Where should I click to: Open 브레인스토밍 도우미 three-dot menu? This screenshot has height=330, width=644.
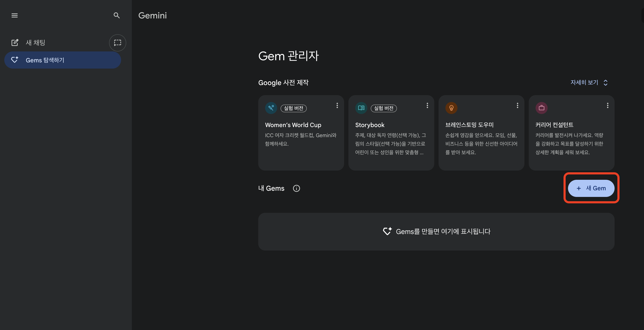coord(517,105)
